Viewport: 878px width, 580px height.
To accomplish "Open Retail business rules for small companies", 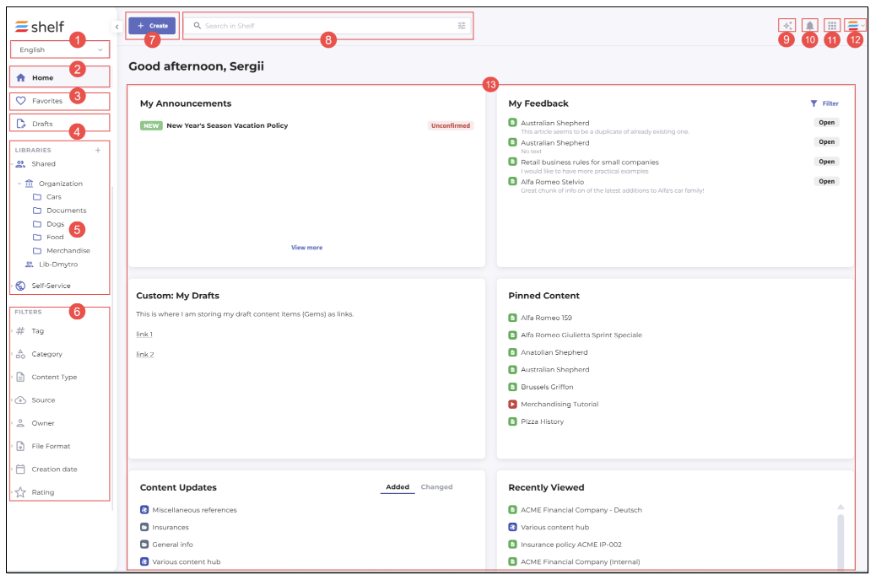I will click(x=590, y=162).
